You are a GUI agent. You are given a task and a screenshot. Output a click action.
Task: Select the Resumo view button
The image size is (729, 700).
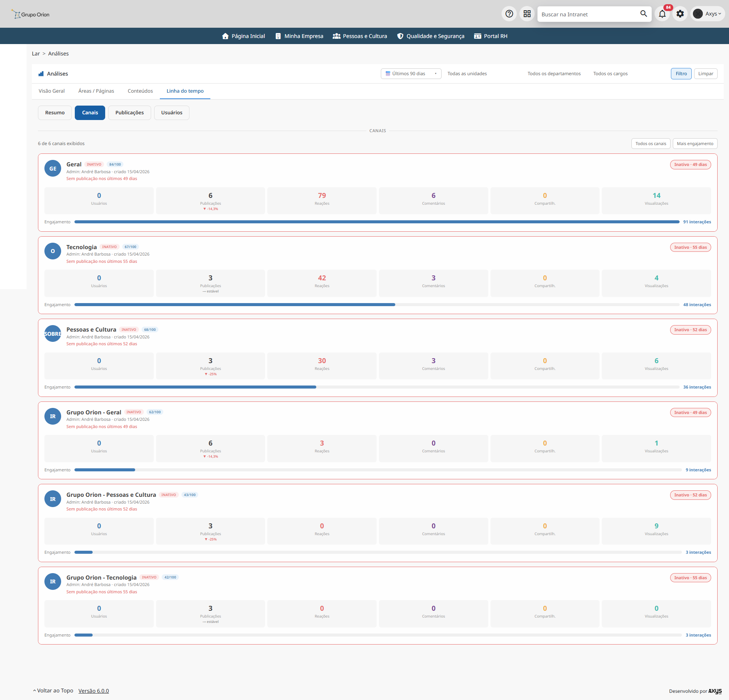(x=55, y=113)
